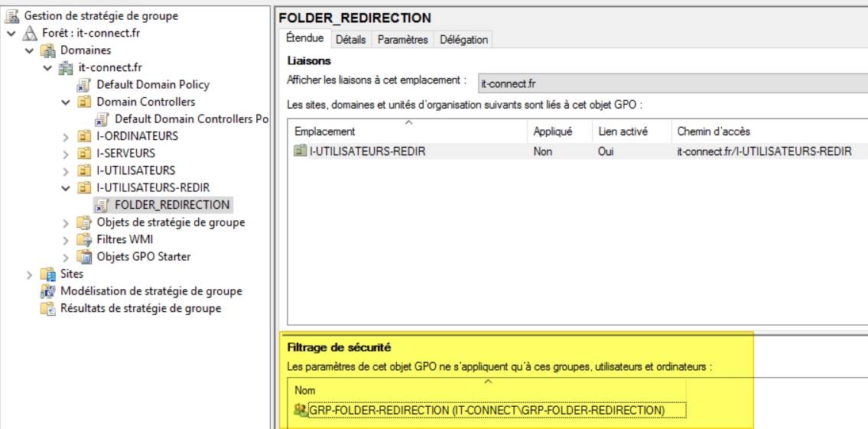The height and width of the screenshot is (429, 868).
Task: Switch to the Détails tab
Action: [x=351, y=40]
